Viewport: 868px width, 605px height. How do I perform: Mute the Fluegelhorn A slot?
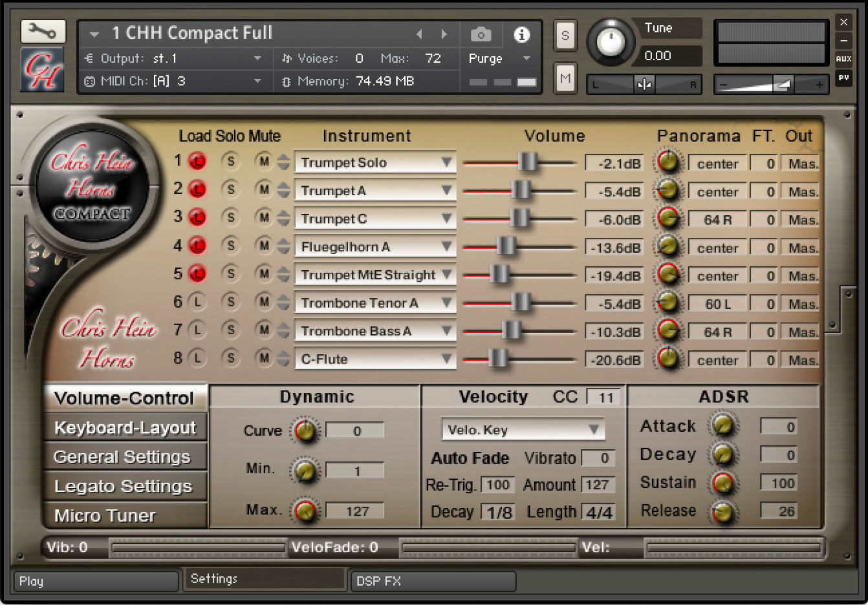pyautogui.click(x=263, y=246)
